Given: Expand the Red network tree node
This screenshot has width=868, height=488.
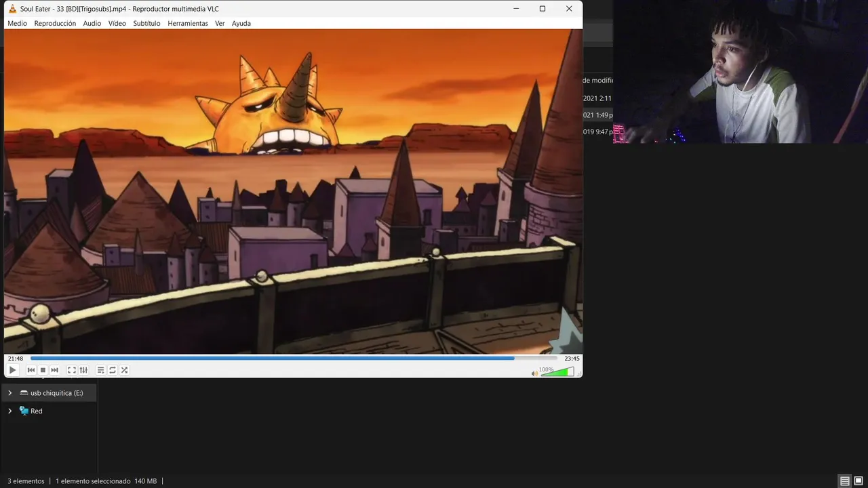Looking at the screenshot, I should click(9, 411).
